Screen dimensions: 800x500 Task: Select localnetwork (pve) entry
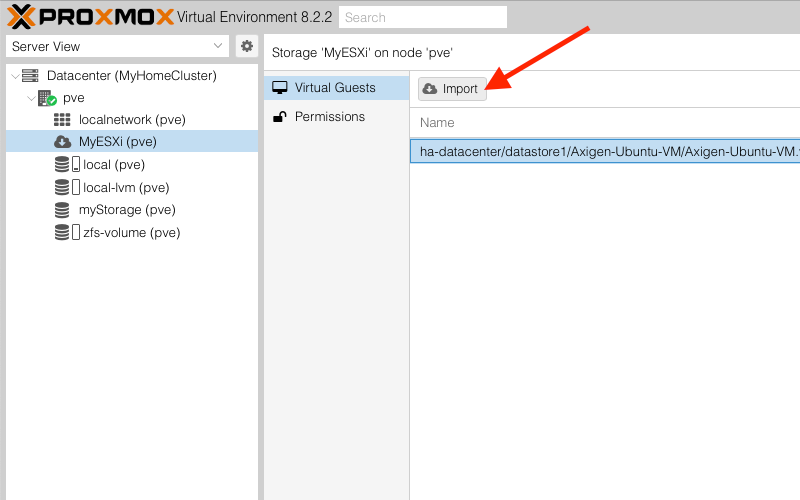coord(132,119)
